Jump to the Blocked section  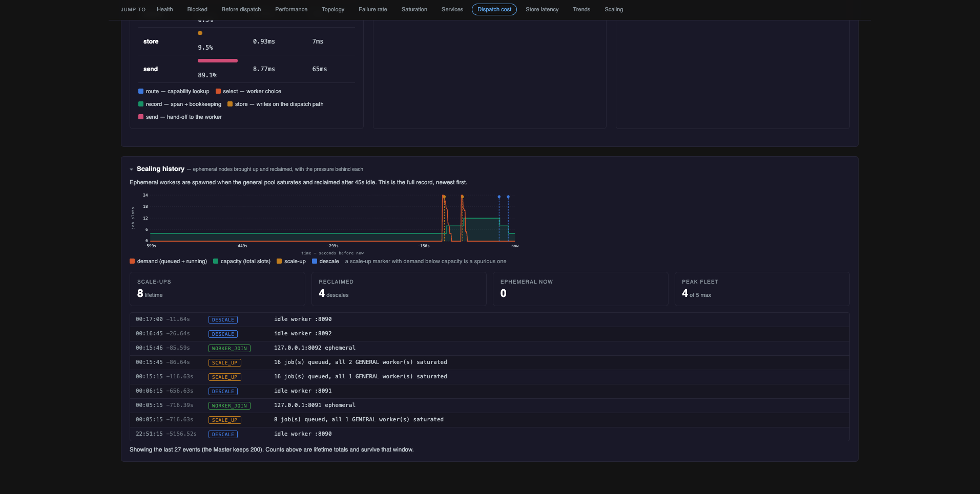pos(197,9)
